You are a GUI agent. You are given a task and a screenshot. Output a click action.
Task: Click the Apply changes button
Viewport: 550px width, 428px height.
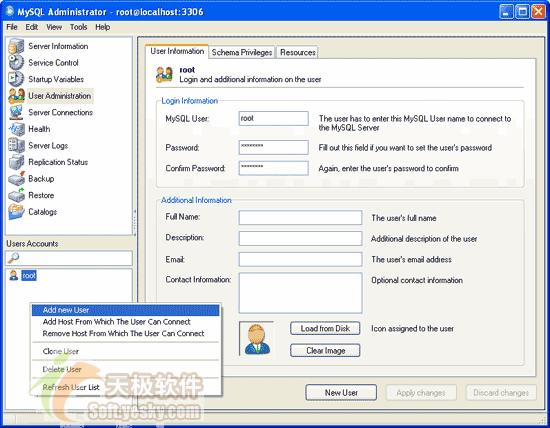point(421,393)
